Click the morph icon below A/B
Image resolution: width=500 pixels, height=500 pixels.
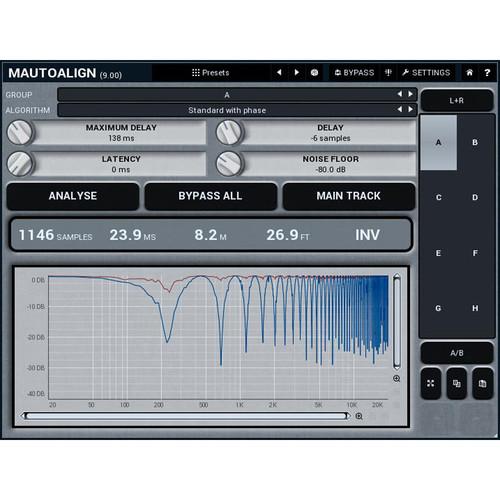point(431,384)
